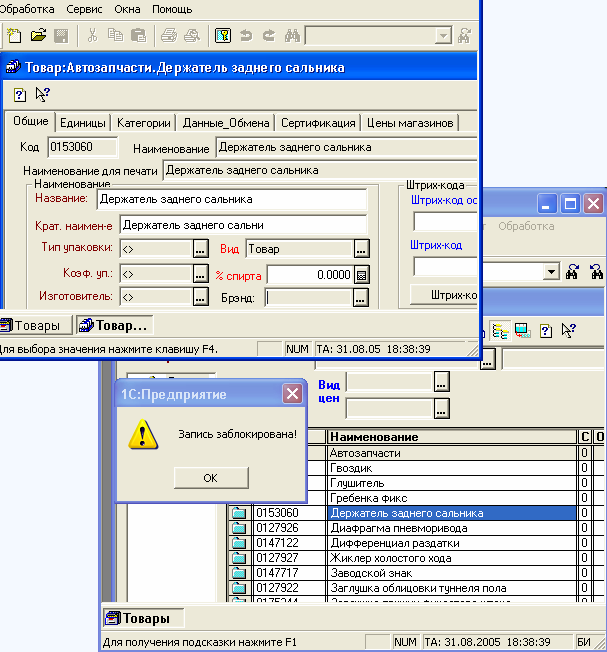Click the calculator icon beside % спирта field
The width and height of the screenshot is (607, 652).
point(361,274)
